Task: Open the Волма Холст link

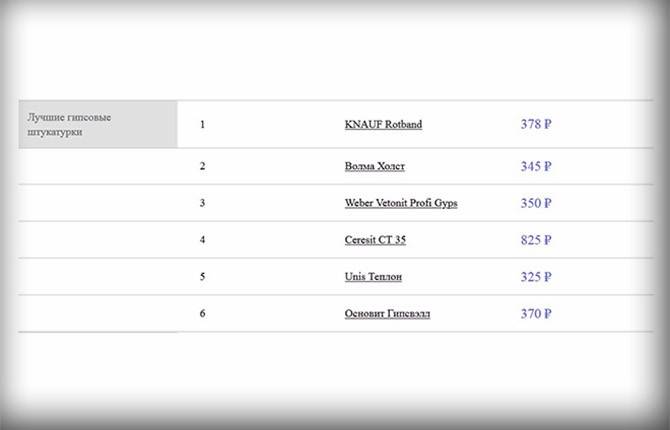Action: (374, 166)
